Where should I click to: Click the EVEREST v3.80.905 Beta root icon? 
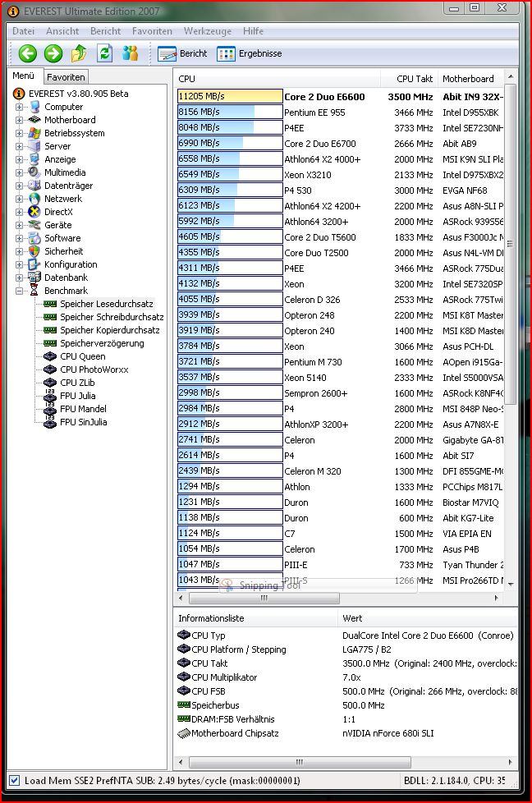click(x=19, y=94)
